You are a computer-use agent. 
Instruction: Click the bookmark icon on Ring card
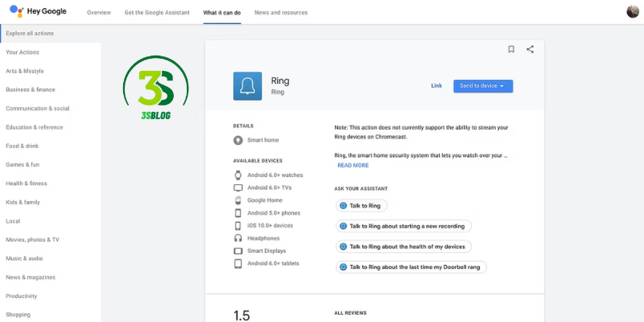[510, 49]
